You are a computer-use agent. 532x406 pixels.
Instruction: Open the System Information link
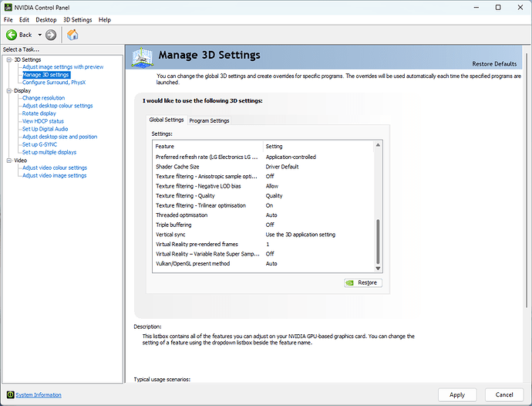(39, 394)
